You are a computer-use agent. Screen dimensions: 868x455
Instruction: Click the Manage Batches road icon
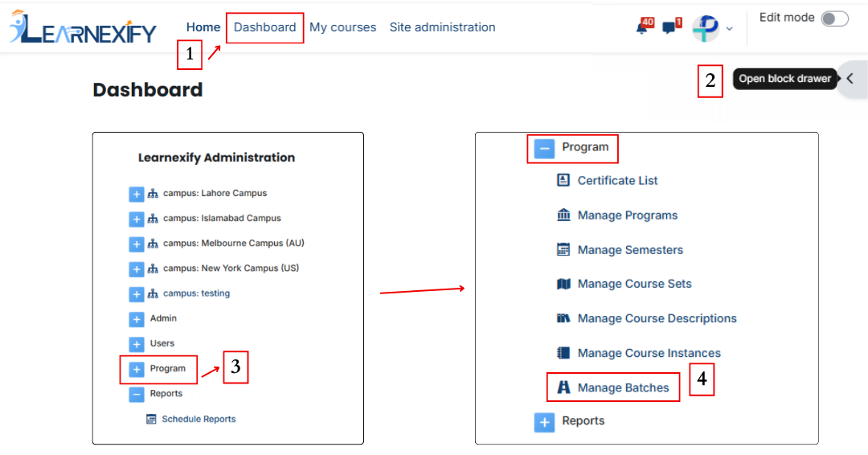pos(563,387)
